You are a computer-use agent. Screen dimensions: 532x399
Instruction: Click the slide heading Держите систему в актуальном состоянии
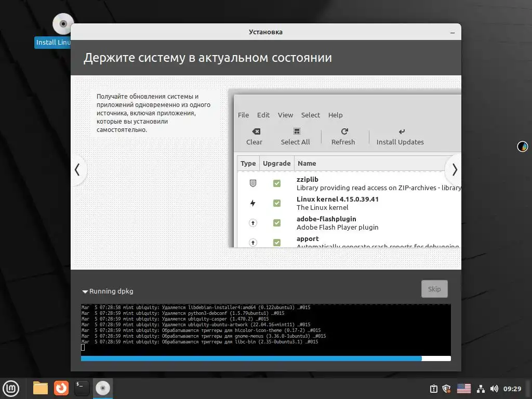pos(208,58)
